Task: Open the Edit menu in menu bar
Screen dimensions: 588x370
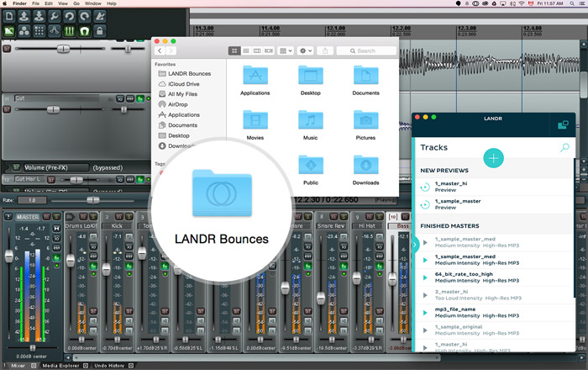Action: click(x=49, y=3)
